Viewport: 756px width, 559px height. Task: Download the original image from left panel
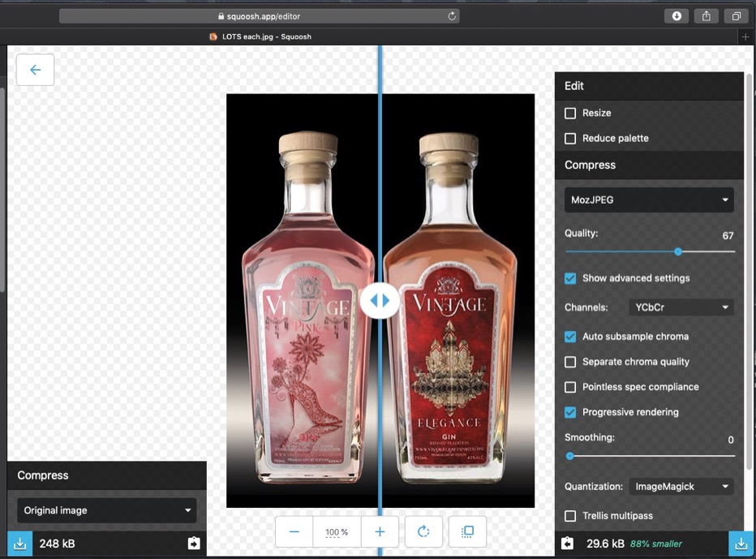pyautogui.click(x=20, y=544)
